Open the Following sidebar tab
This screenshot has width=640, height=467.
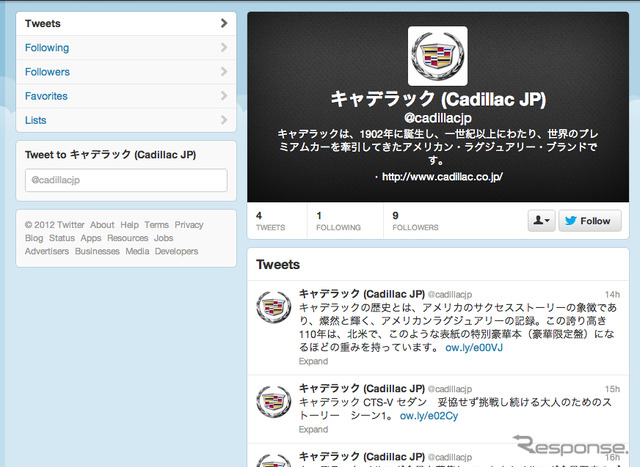click(126, 48)
